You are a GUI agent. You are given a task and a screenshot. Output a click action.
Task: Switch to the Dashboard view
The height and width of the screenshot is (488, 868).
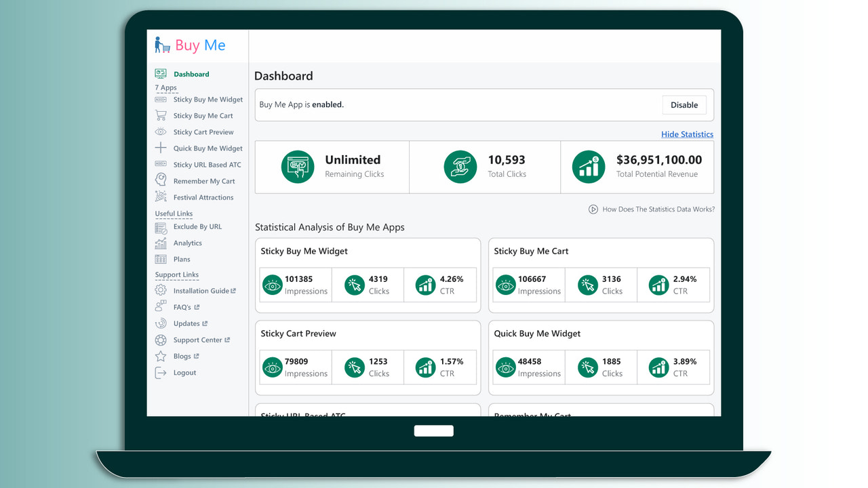(x=191, y=74)
